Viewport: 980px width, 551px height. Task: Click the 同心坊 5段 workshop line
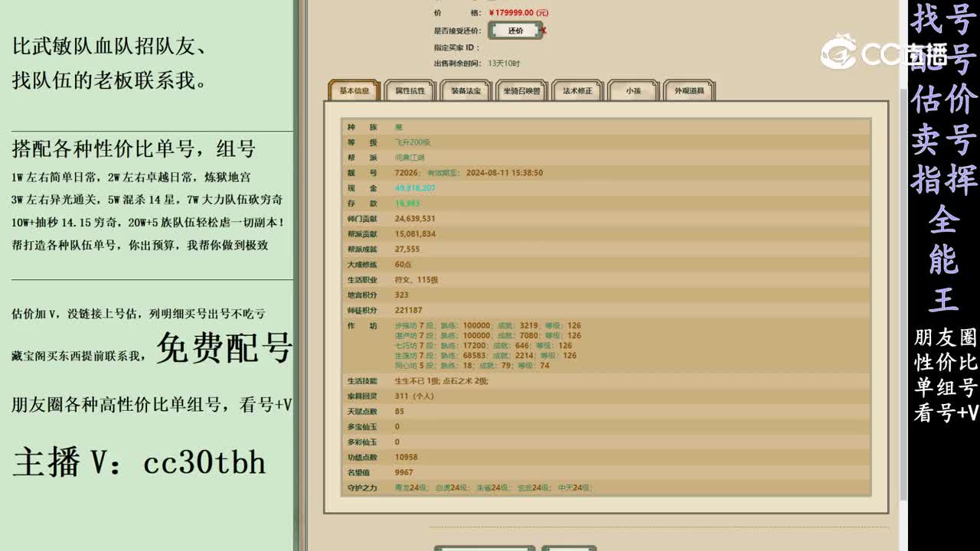[472, 366]
